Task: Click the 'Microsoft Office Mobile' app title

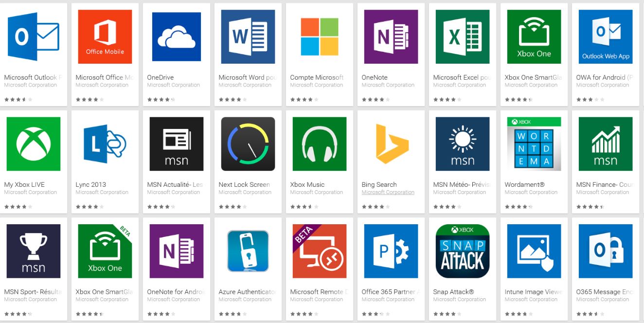Action: click(105, 77)
